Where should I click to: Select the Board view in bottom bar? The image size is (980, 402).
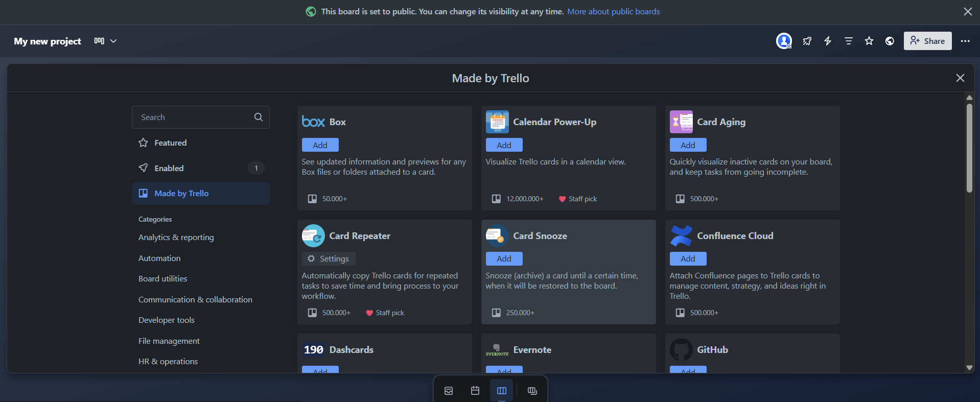pyautogui.click(x=502, y=391)
